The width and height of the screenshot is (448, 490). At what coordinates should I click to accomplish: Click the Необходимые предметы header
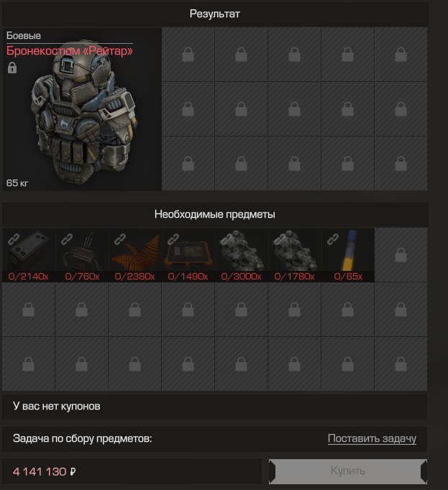215,214
